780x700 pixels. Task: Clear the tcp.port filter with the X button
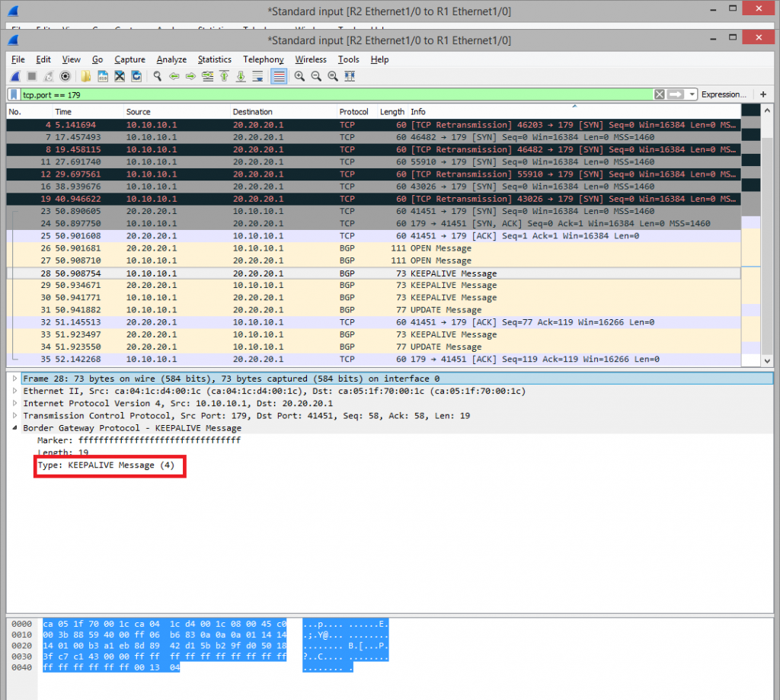[659, 94]
